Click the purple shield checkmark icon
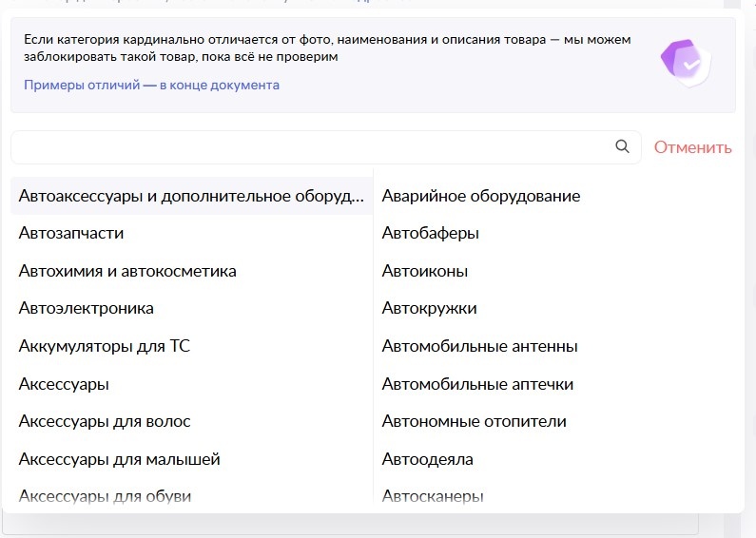The image size is (756, 538). tap(686, 63)
